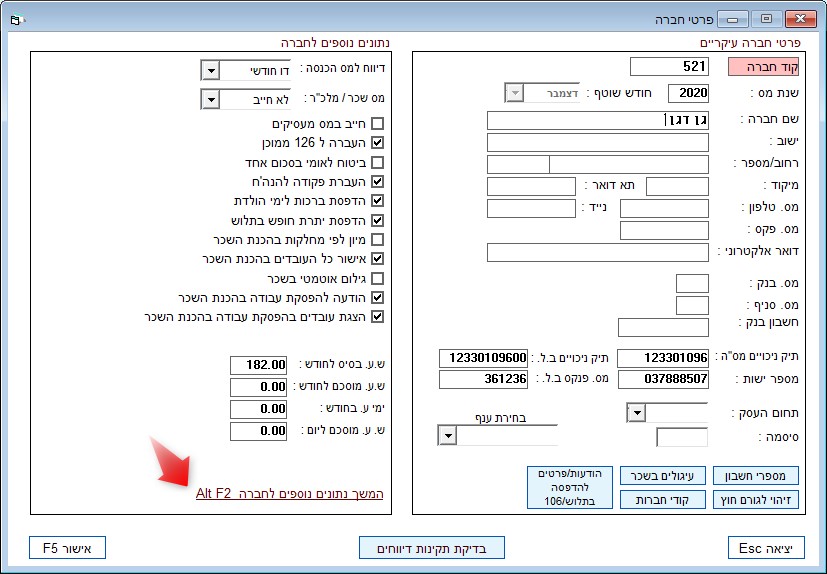
Task: Toggle הודעה להפסקת עבודה בהכנת השכר checkbox
Action: click(x=377, y=298)
